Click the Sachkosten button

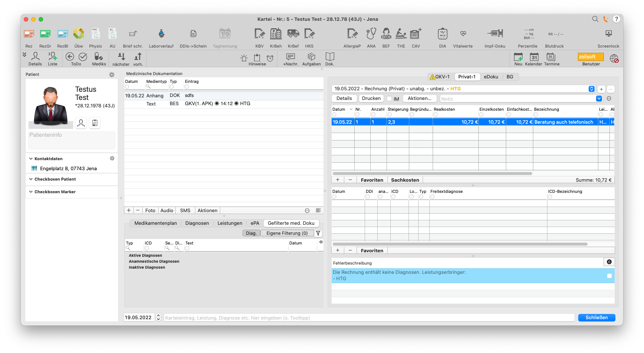point(405,180)
